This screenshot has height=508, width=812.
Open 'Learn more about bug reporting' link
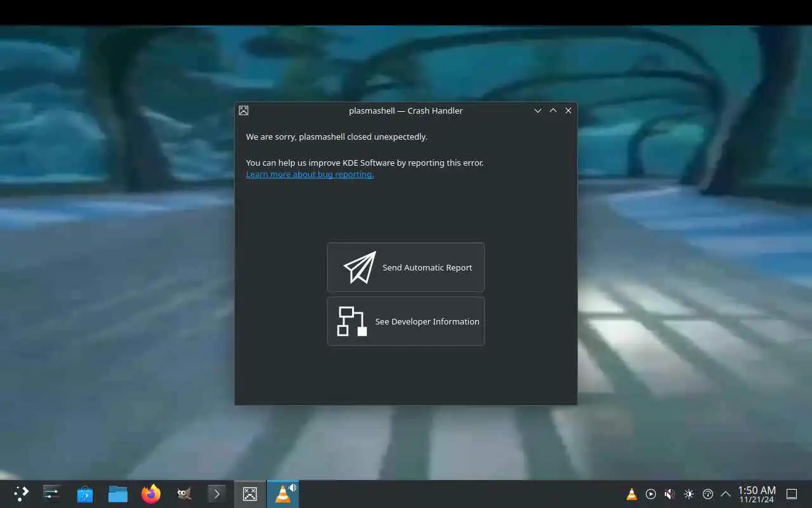[x=310, y=174]
